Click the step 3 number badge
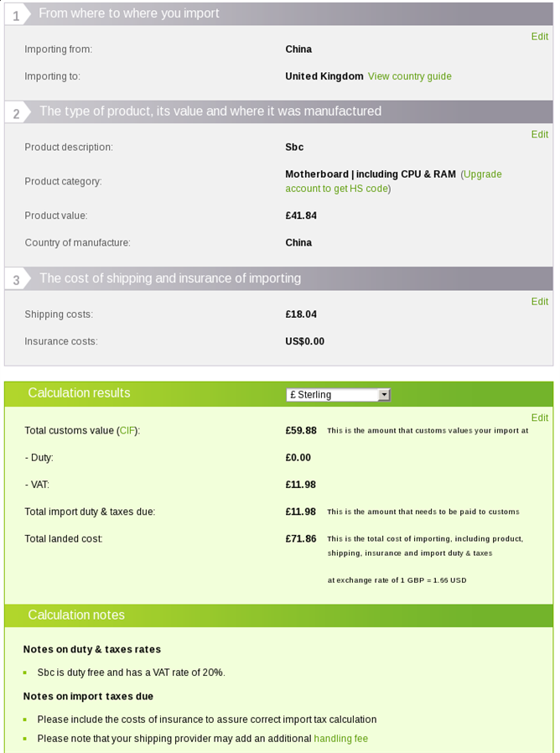 point(16,281)
